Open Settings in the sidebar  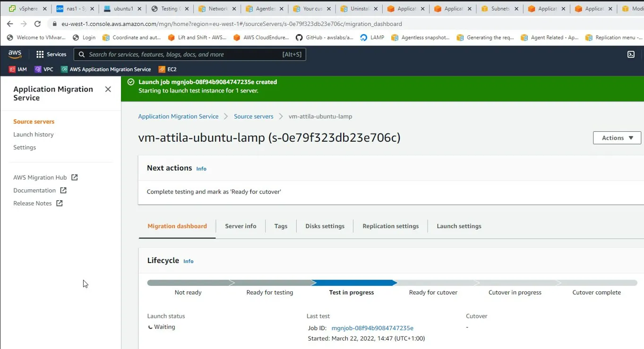(25, 147)
